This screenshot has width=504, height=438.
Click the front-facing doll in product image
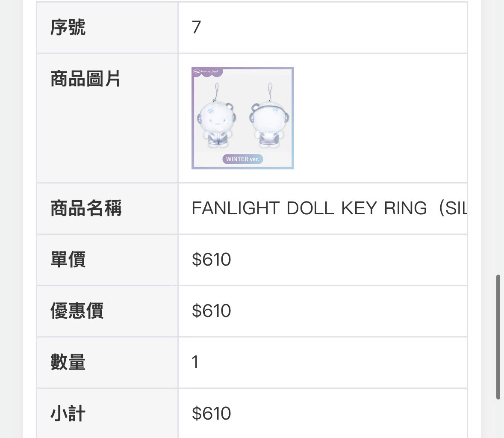point(217,121)
